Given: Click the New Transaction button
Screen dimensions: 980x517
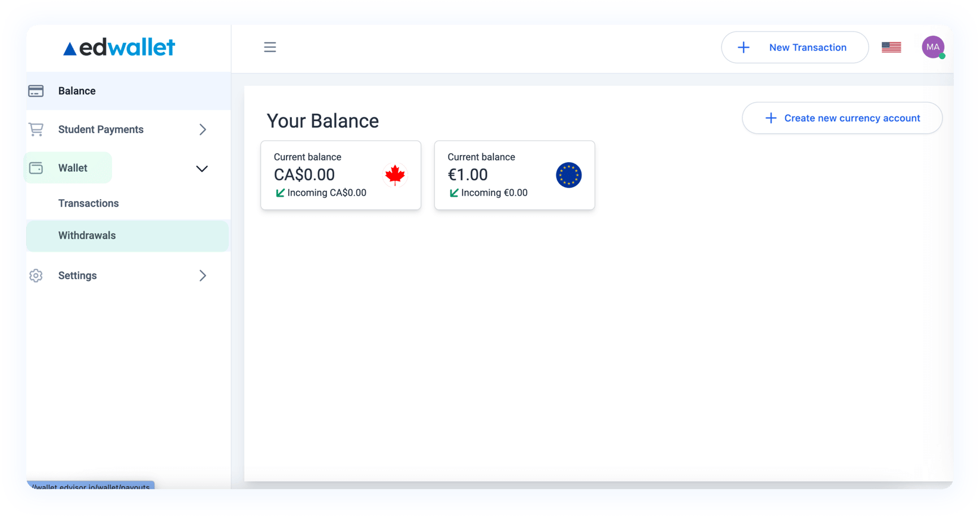Looking at the screenshot, I should pos(795,47).
